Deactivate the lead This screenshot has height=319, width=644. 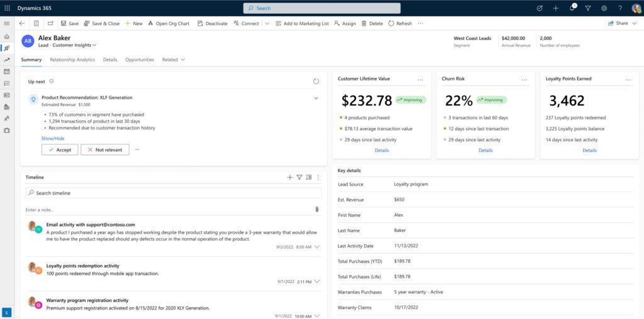point(213,23)
